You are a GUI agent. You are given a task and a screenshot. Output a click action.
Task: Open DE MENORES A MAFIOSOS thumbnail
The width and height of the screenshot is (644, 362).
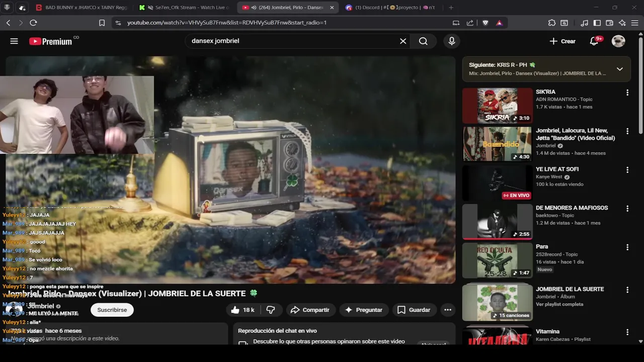pos(497,222)
